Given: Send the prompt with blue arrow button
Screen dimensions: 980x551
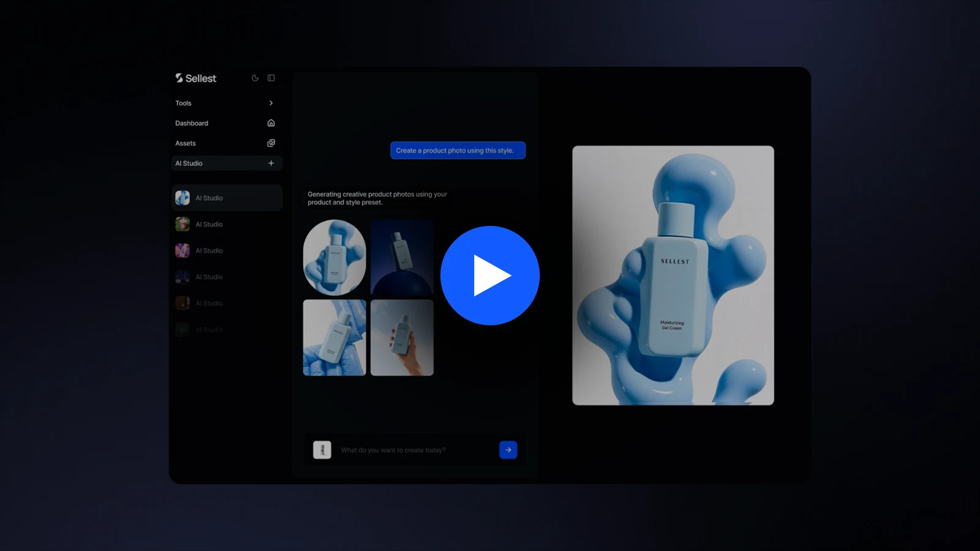Looking at the screenshot, I should pyautogui.click(x=508, y=450).
